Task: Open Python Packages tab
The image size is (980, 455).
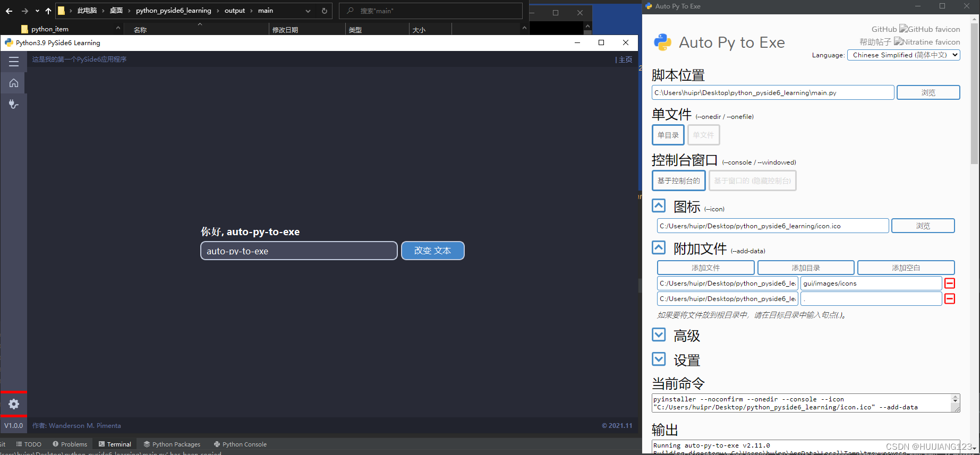Action: (172, 444)
